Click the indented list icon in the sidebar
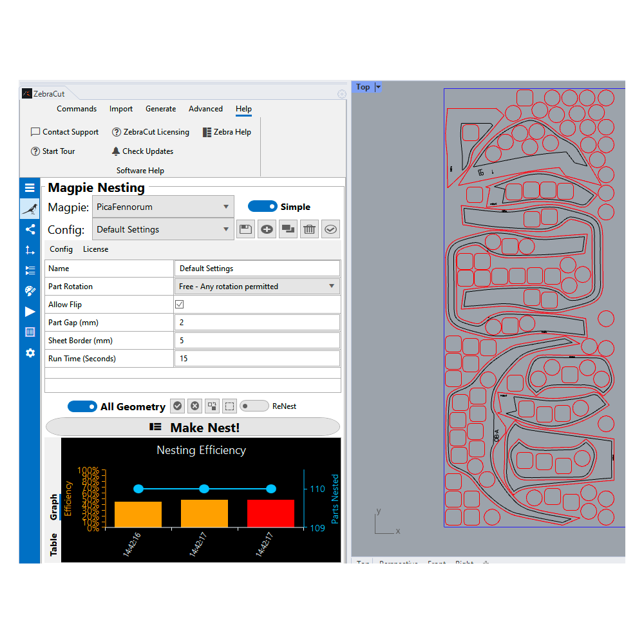The height and width of the screenshot is (644, 644). click(30, 270)
